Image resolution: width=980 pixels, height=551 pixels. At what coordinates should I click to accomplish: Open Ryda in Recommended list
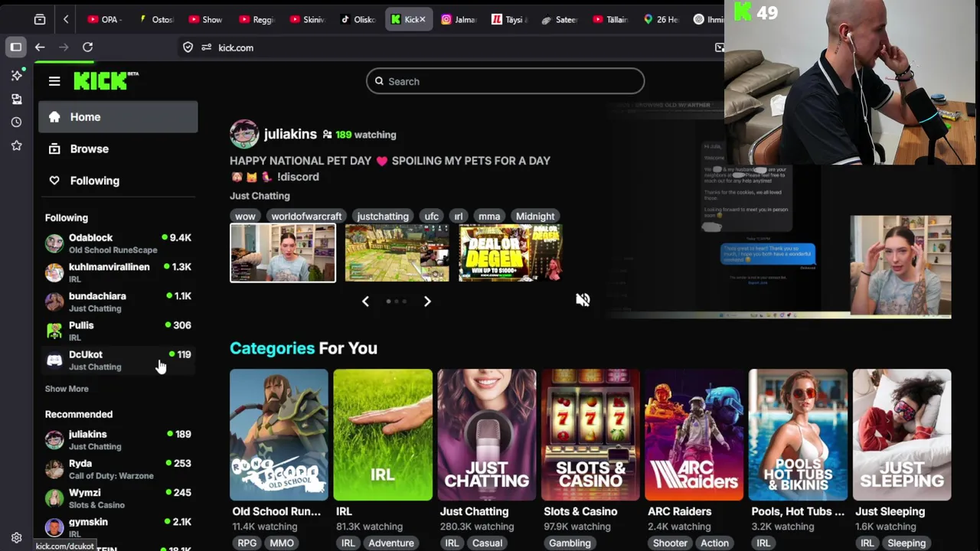pos(118,469)
